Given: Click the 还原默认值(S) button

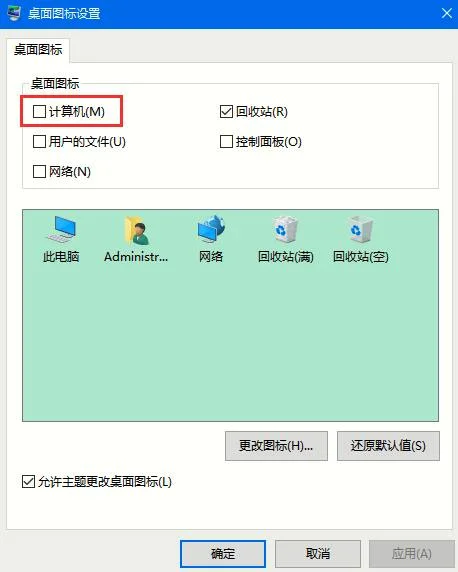Looking at the screenshot, I should 388,445.
